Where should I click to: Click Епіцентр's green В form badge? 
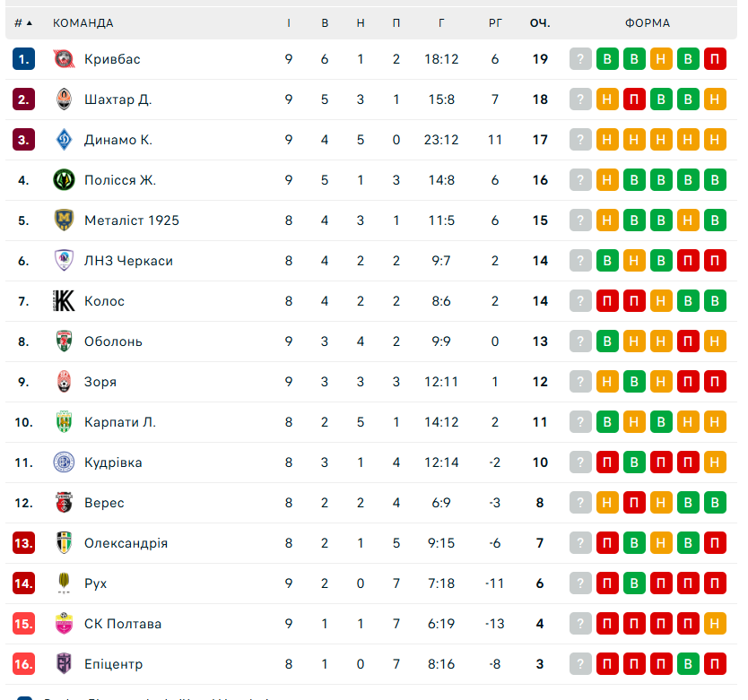tap(688, 664)
